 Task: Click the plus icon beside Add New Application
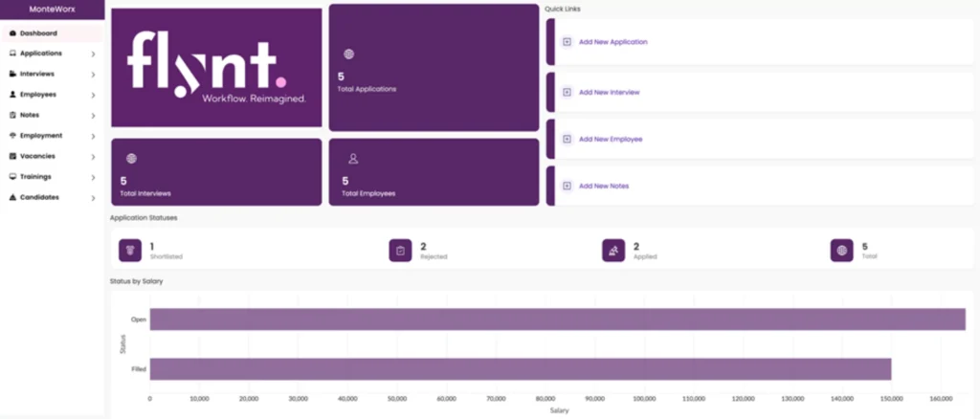tap(567, 42)
